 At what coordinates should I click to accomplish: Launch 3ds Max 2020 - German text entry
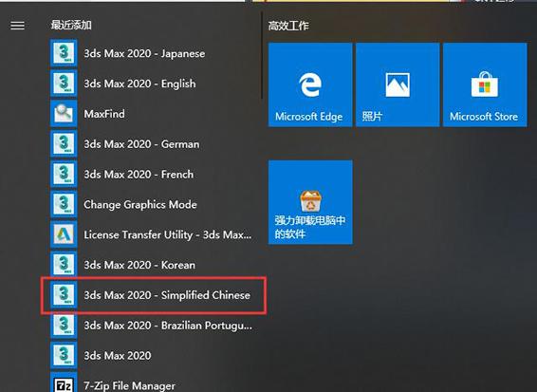[x=141, y=144]
